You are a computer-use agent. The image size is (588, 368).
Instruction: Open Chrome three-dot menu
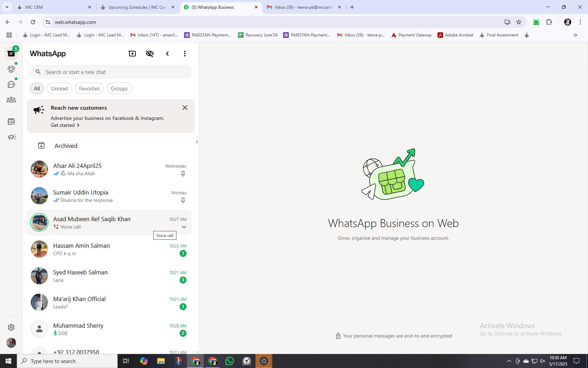[580, 22]
